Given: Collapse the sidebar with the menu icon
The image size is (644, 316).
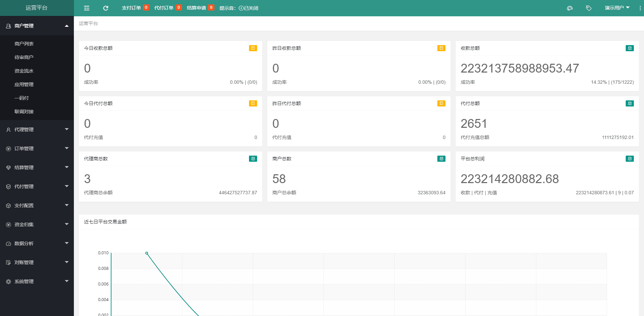Looking at the screenshot, I should 87,8.
